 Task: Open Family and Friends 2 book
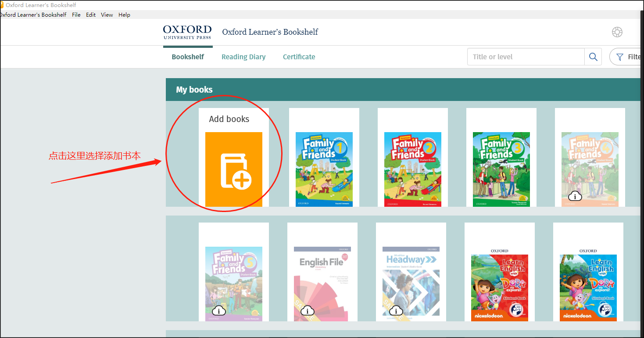pyautogui.click(x=413, y=169)
